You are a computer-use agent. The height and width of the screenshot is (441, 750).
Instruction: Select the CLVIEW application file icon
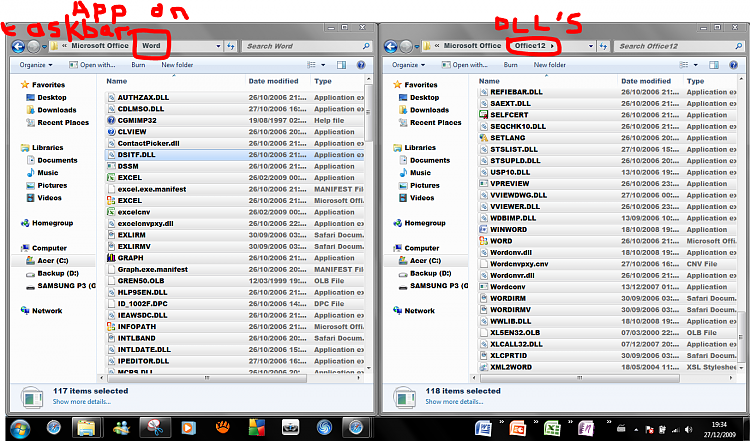pyautogui.click(x=111, y=132)
